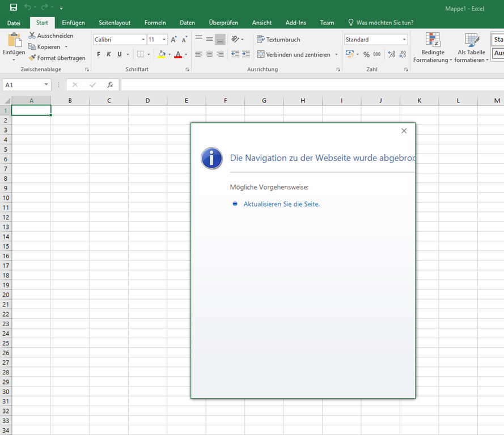Enable Textumbruch wrap text
504x435 pixels.
(278, 40)
